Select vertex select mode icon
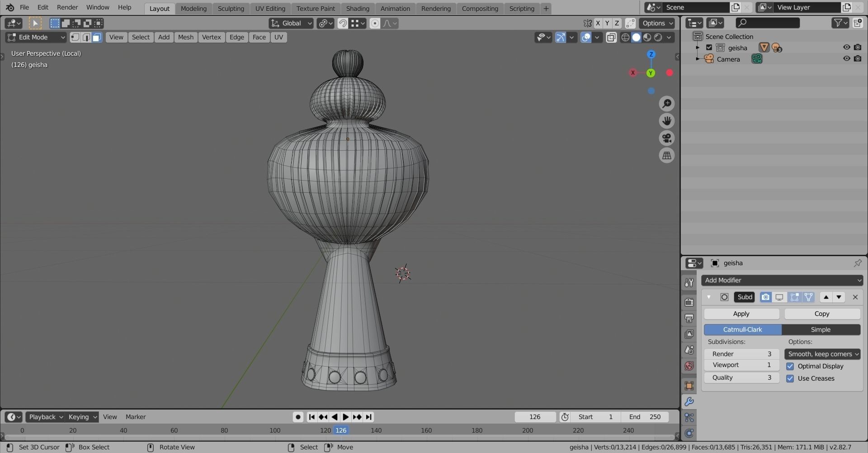 75,37
